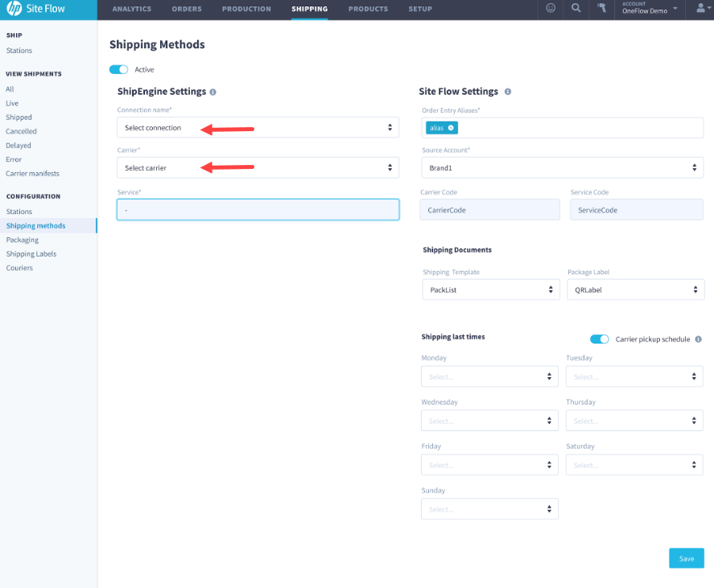View the ShipEngine Settings info icon
The width and height of the screenshot is (714, 588).
pos(213,92)
